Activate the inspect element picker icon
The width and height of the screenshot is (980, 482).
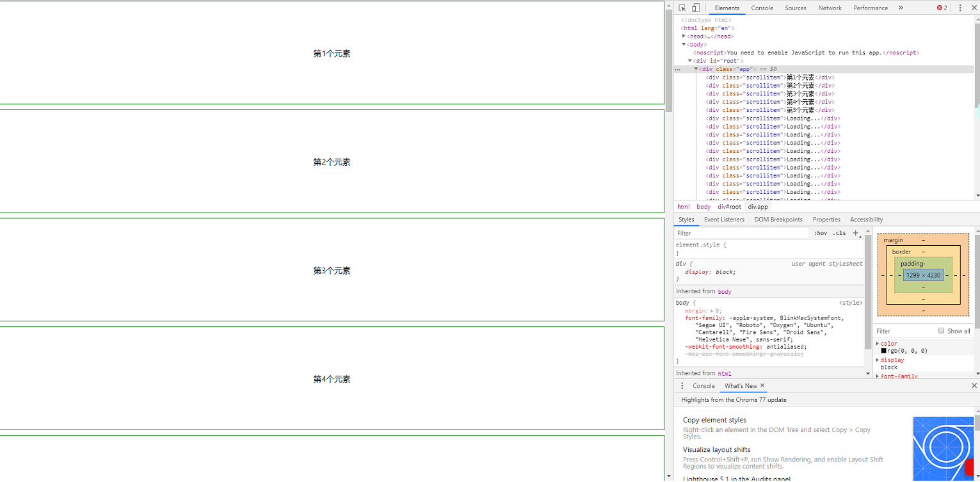pos(682,8)
